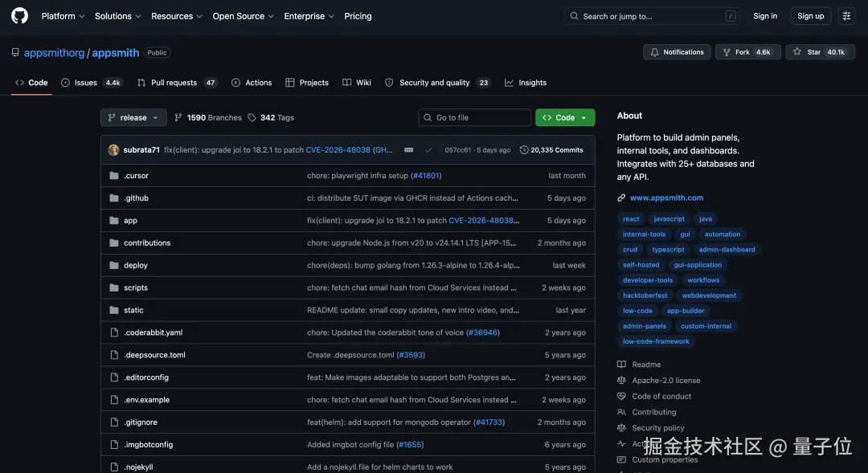View the 342 Tags list
This screenshot has height=473, width=868.
[x=272, y=117]
